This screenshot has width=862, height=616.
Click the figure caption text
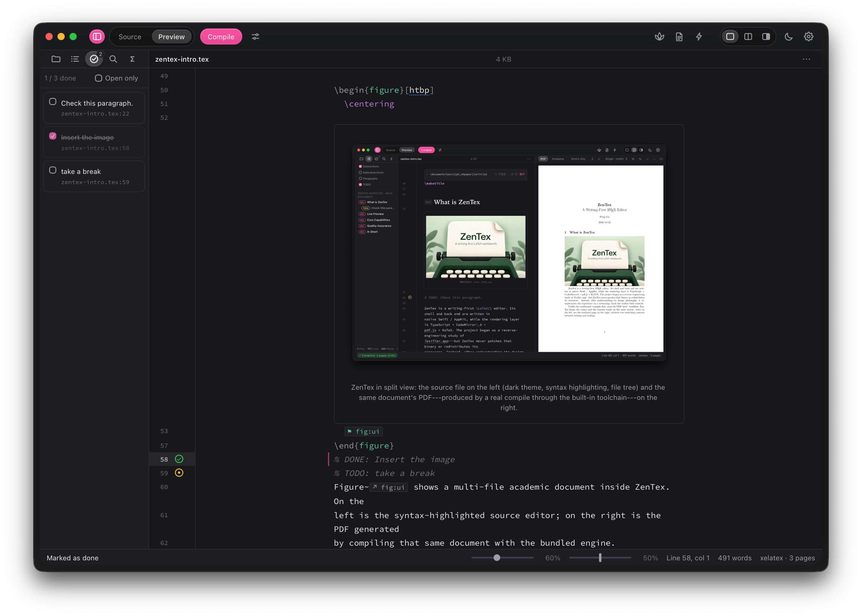(508, 397)
